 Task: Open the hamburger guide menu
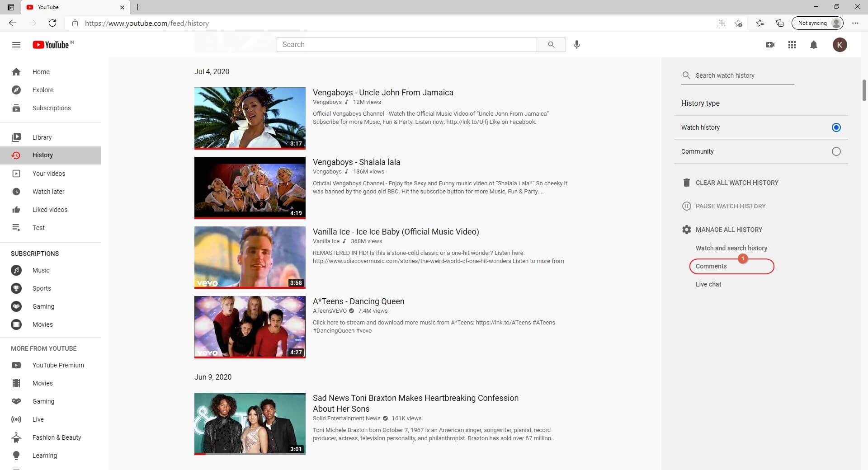[16, 45]
